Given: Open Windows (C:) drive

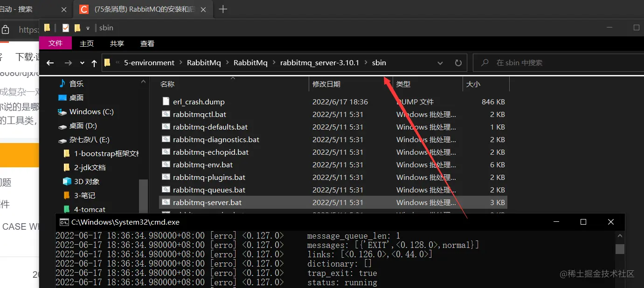Looking at the screenshot, I should point(91,112).
